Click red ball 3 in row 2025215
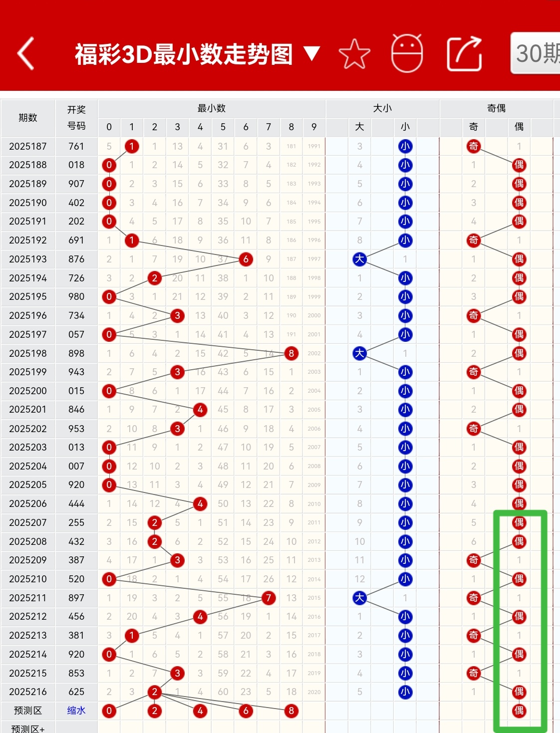Viewport: 560px width, 733px height. coord(177,673)
